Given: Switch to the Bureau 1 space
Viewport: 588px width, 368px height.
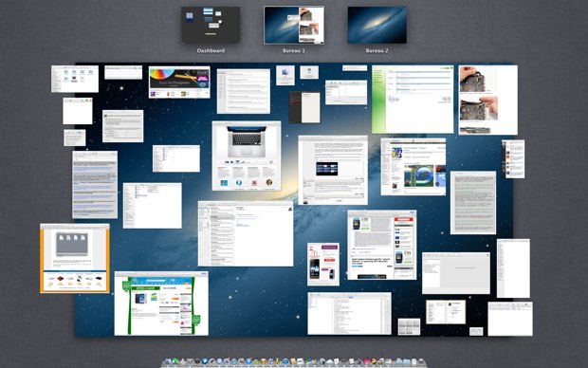Looking at the screenshot, I should tap(294, 25).
